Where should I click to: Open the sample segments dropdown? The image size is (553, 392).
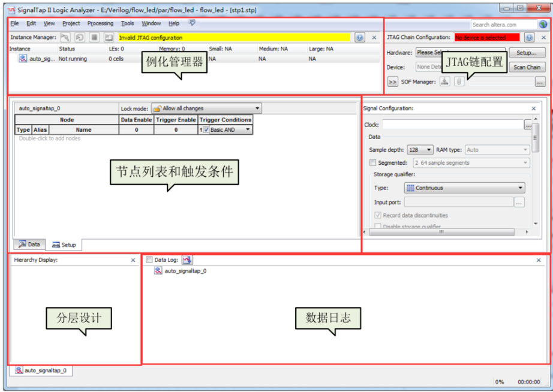(471, 163)
